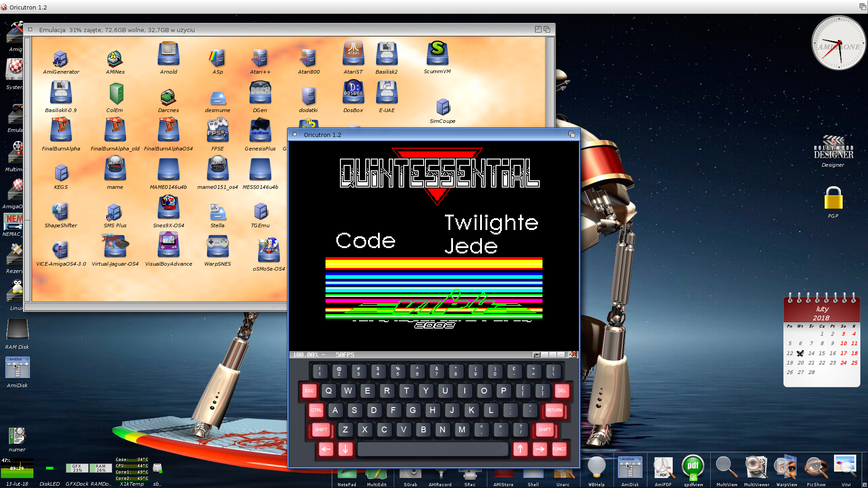Image resolution: width=868 pixels, height=488 pixels.
Task: Click tape eject icon with red X
Action: [x=573, y=355]
